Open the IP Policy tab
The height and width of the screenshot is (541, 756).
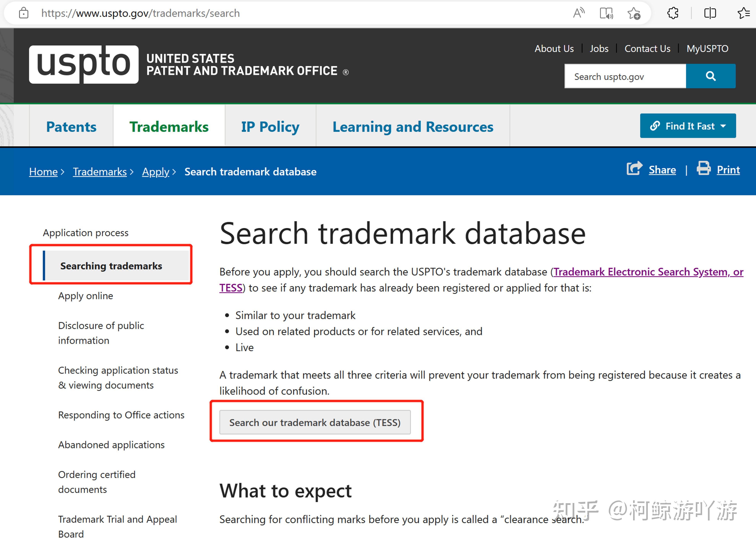tap(269, 127)
